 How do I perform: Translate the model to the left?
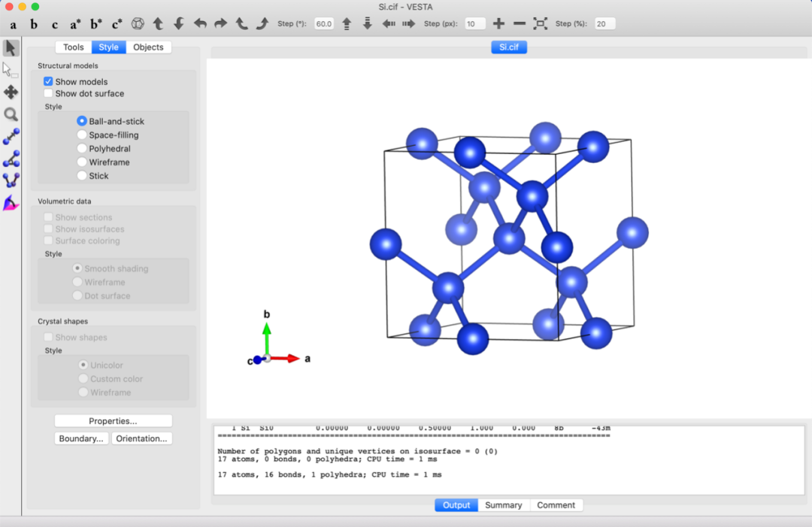(389, 24)
